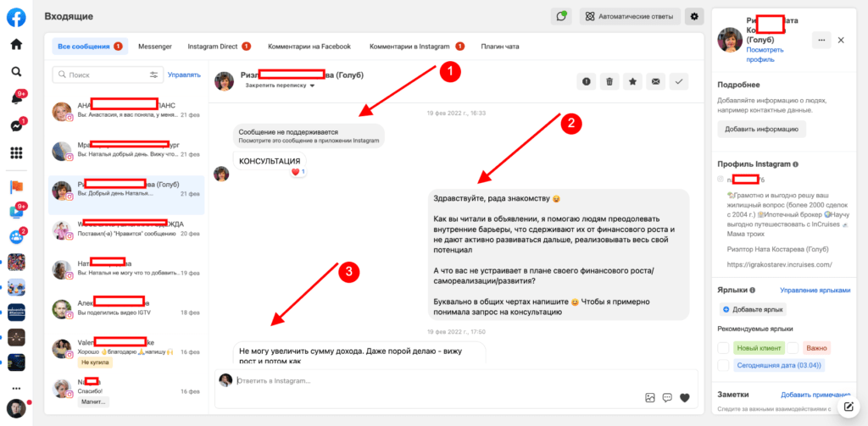Open the Instagram Direct tab

coord(220,47)
